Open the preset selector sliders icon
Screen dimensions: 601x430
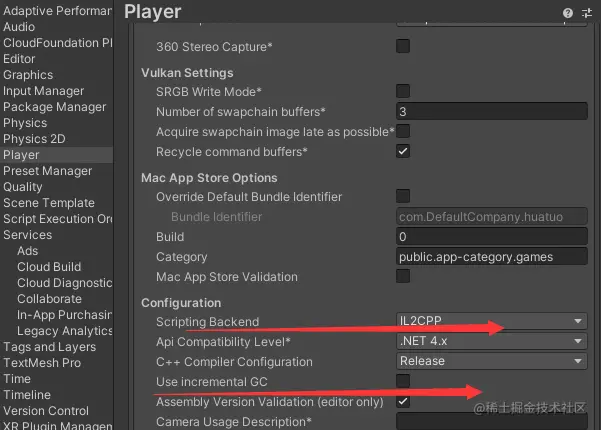point(587,13)
